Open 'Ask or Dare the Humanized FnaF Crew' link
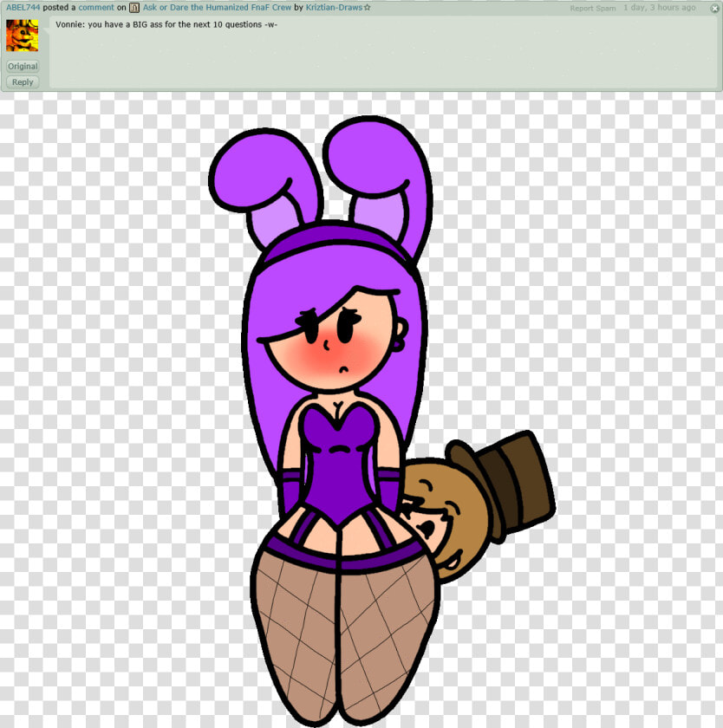This screenshot has width=723, height=728. (217, 8)
